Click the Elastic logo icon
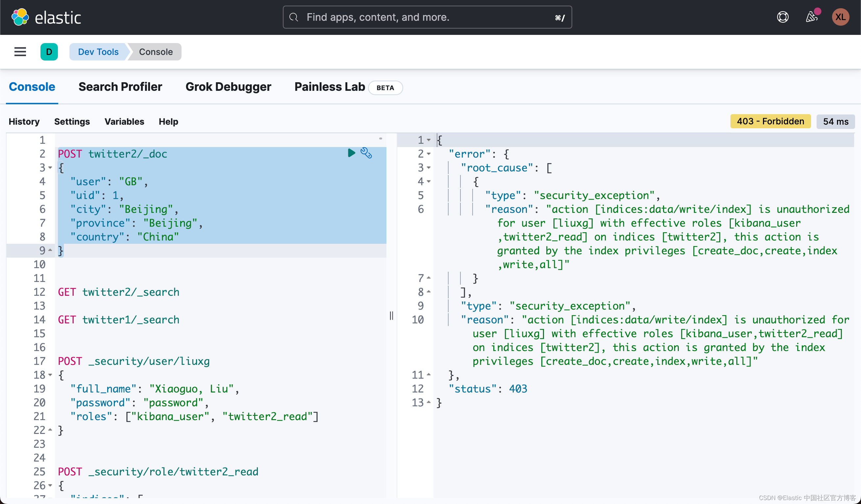Image resolution: width=861 pixels, height=504 pixels. [x=20, y=17]
